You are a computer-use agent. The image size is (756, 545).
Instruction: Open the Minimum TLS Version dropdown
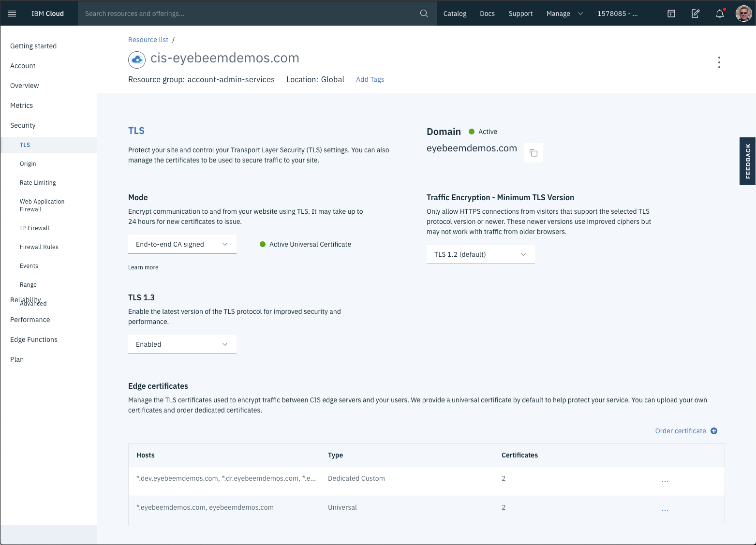[481, 254]
